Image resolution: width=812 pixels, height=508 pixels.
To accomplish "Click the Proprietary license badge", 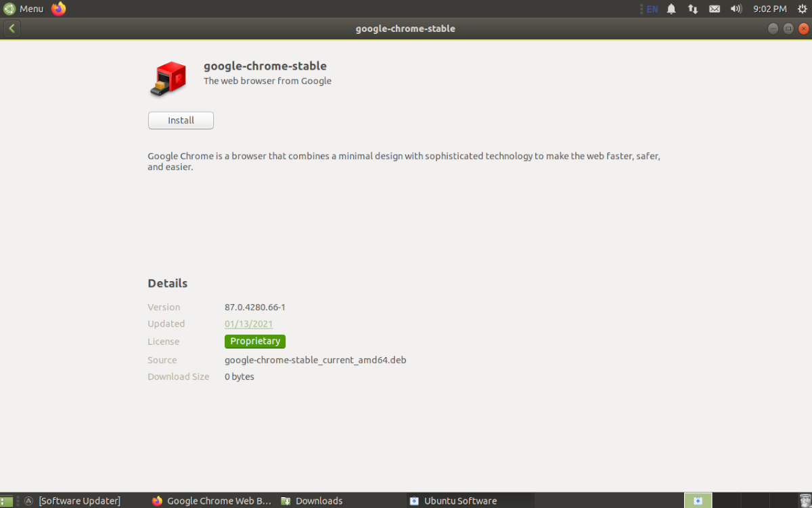I will click(x=255, y=341).
